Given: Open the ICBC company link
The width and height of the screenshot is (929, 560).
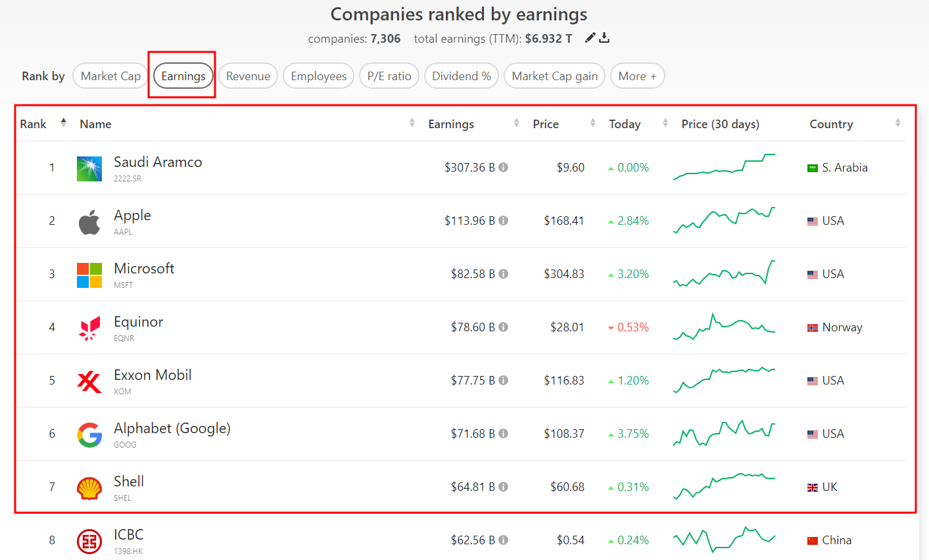Looking at the screenshot, I should 128,535.
